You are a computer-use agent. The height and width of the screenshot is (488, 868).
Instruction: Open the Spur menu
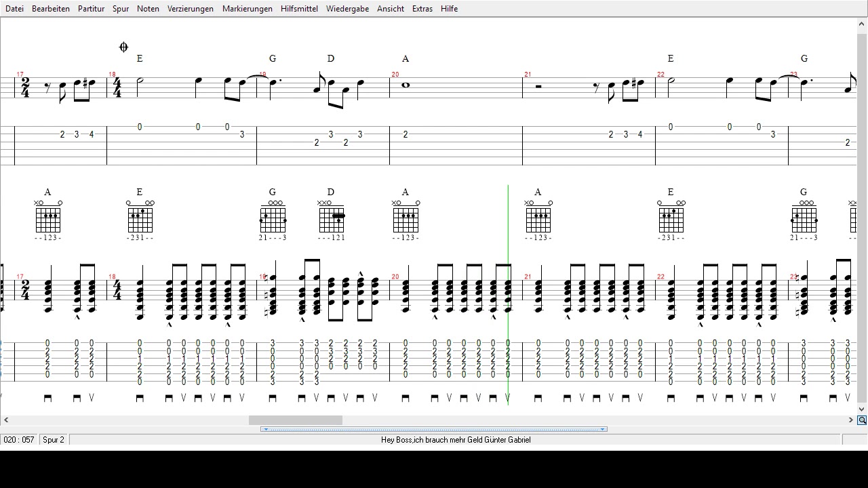(121, 9)
